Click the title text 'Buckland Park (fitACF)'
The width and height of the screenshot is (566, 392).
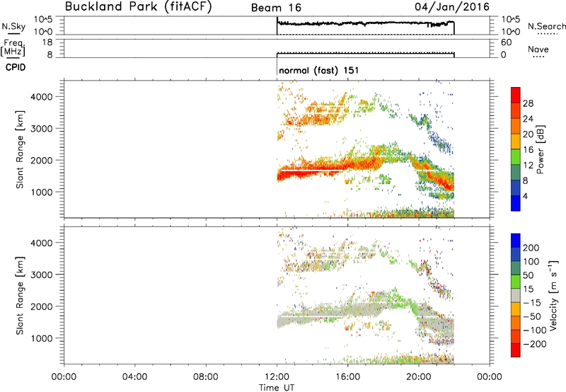[138, 7]
